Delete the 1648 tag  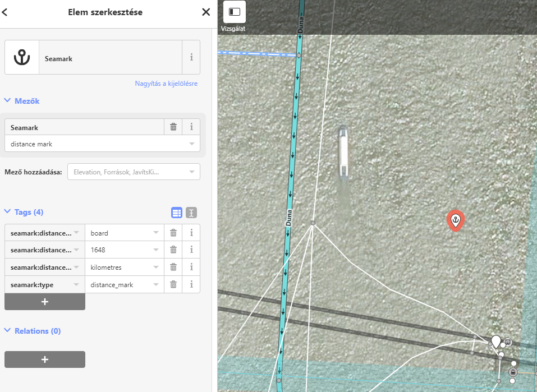(x=173, y=250)
